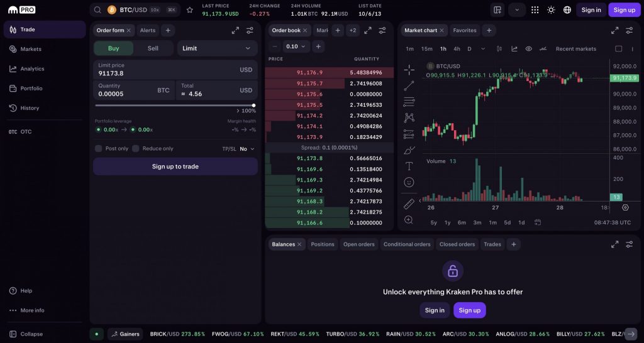Select the forecasting and measurement tool

(x=409, y=134)
